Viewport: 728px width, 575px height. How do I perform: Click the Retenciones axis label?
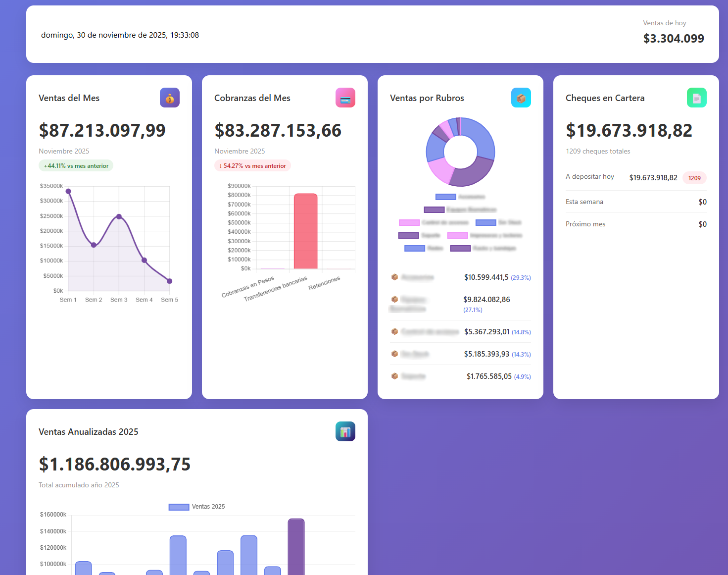[325, 283]
